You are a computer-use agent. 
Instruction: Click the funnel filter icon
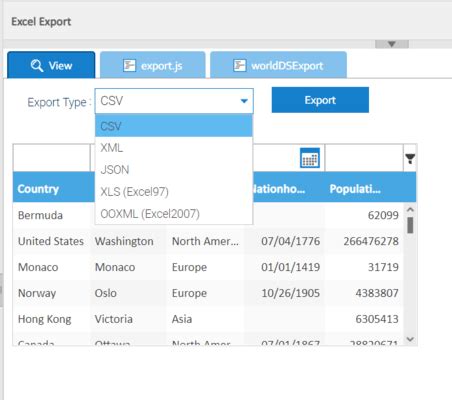point(410,158)
